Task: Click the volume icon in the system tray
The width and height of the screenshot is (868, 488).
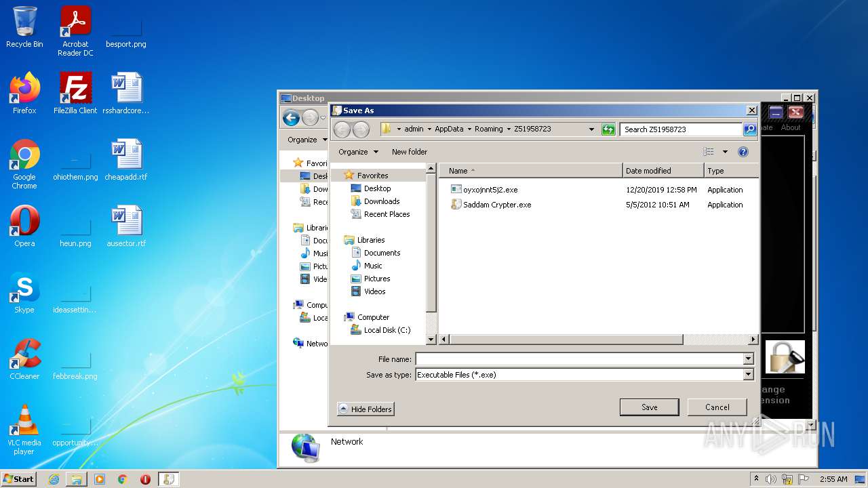Action: pyautogui.click(x=771, y=479)
